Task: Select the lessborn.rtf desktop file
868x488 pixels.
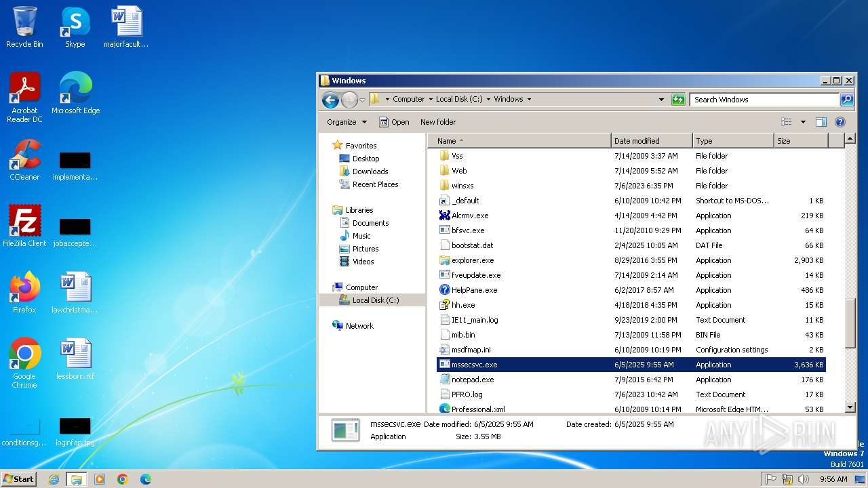Action: (x=75, y=359)
